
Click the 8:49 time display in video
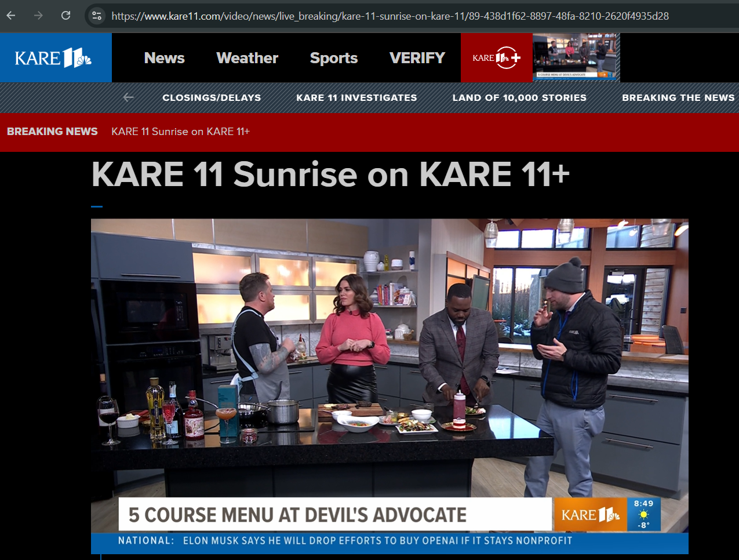(643, 504)
